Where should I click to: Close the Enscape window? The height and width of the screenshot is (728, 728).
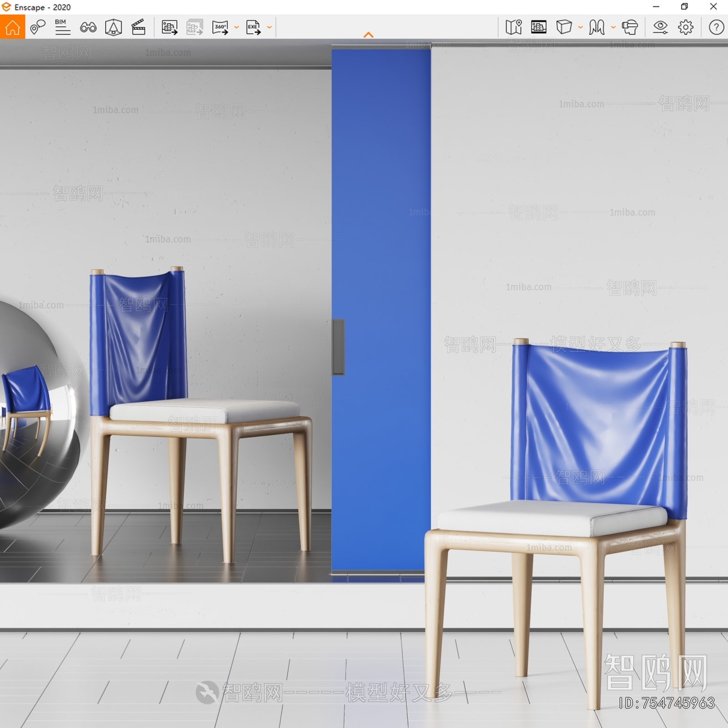pos(713,7)
